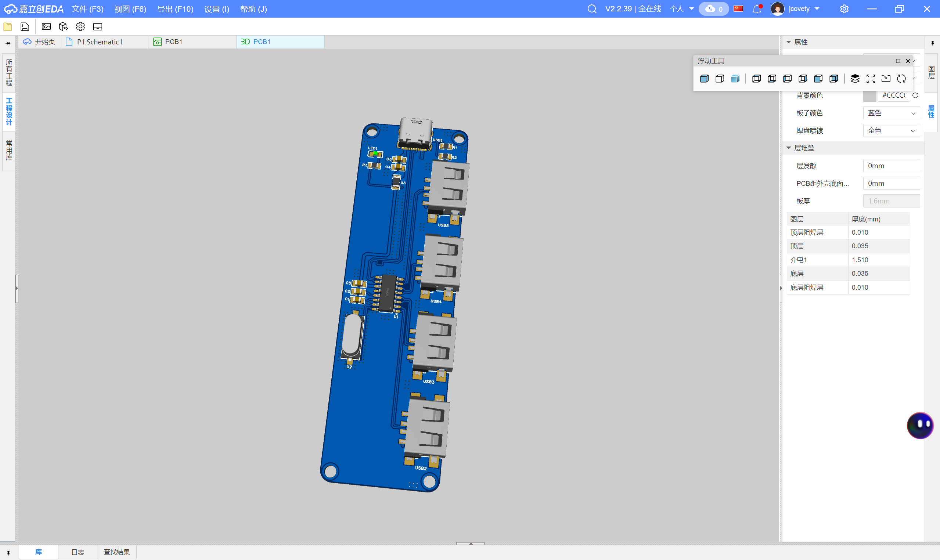Switch to the 2D PCB1 tab
The width and height of the screenshot is (940, 560).
tap(192, 42)
